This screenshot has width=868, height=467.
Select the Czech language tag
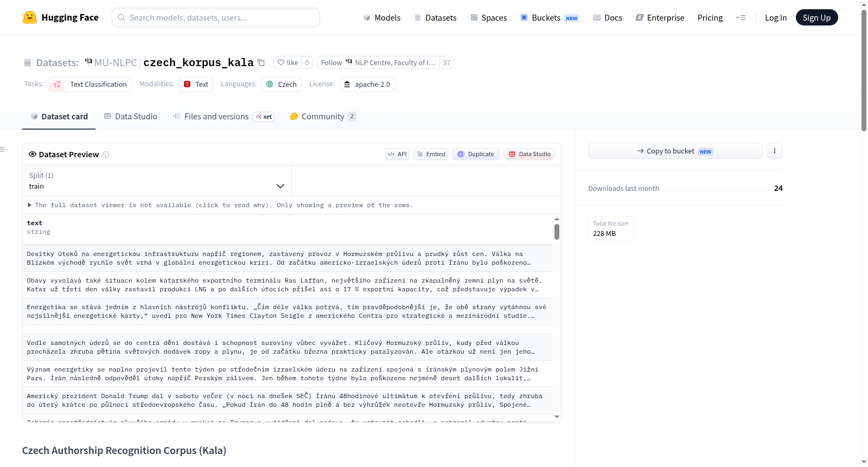(281, 84)
